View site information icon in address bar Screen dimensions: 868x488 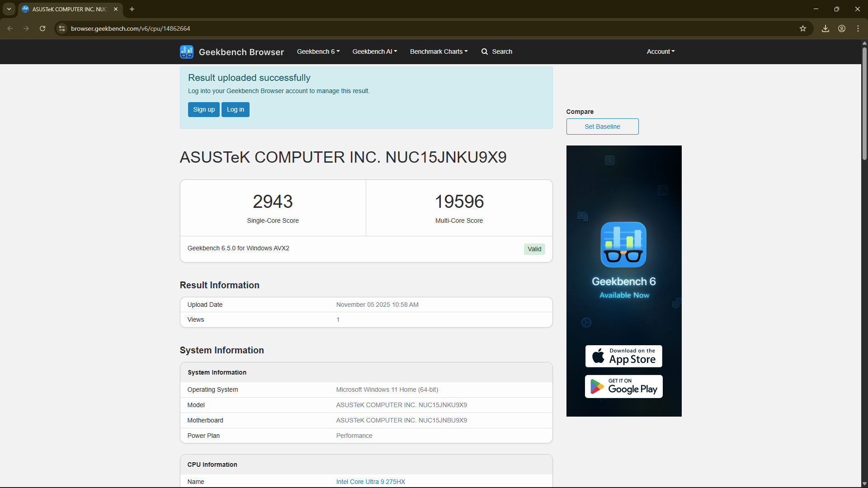pyautogui.click(x=62, y=28)
